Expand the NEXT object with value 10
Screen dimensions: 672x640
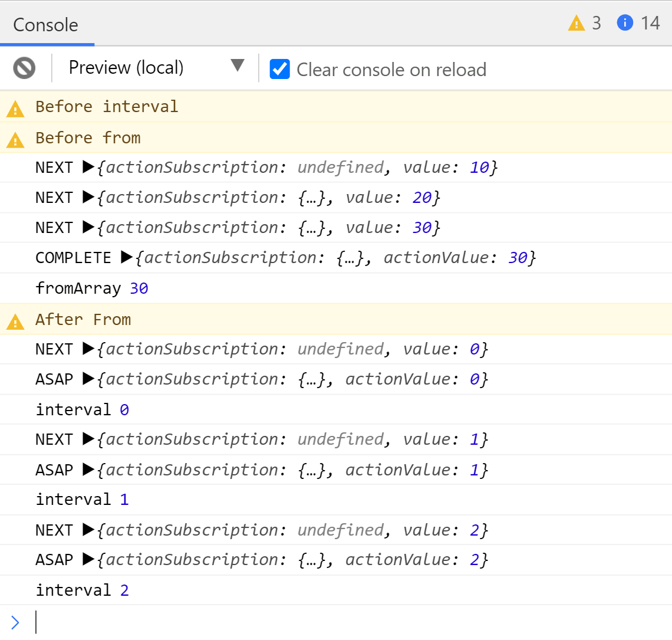click(x=88, y=167)
